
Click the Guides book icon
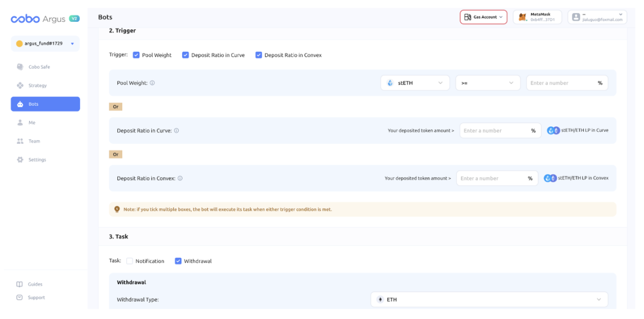pos(20,284)
